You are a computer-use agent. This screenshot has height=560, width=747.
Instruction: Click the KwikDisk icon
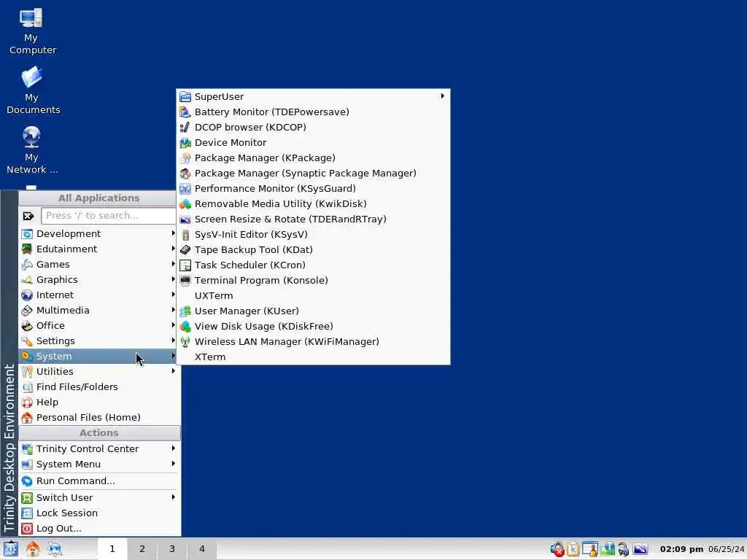click(x=185, y=204)
